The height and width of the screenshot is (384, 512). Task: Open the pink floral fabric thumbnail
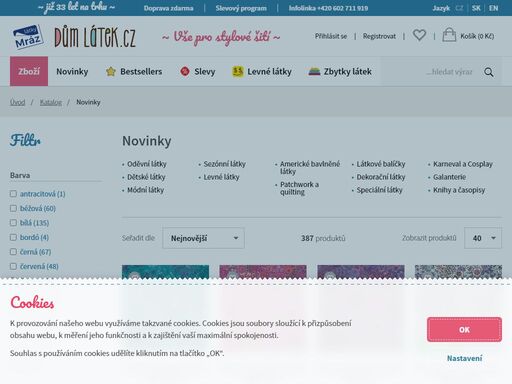tap(263, 271)
